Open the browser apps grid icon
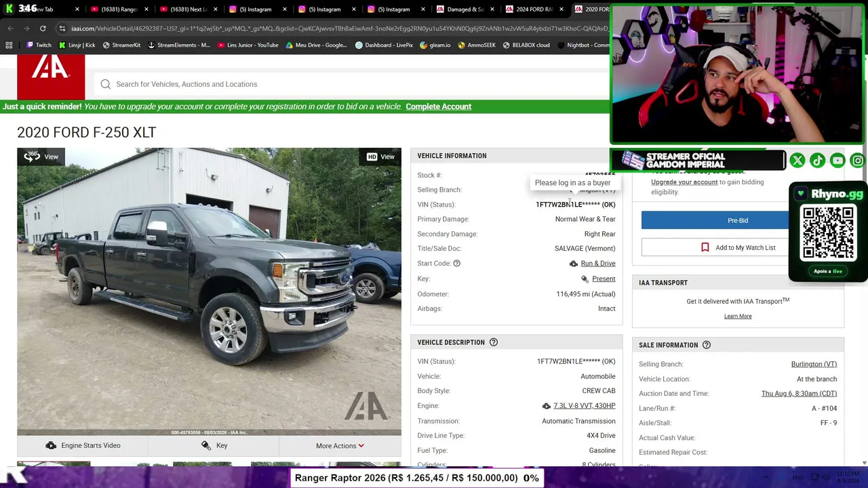 tap(9, 45)
